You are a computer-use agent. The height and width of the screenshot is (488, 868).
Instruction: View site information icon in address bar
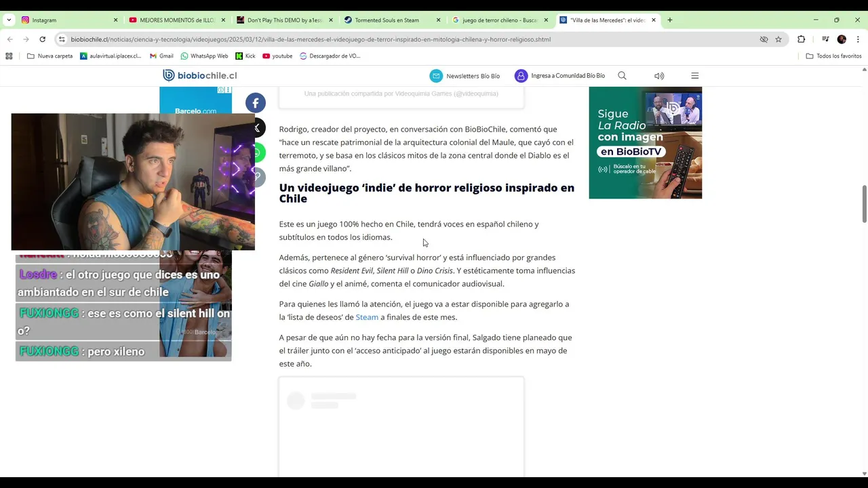point(62,39)
